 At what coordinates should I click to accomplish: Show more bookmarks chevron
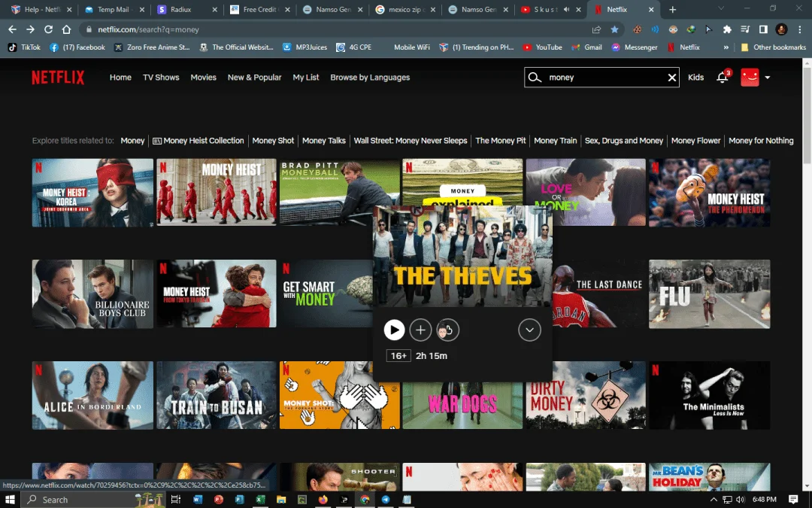click(726, 47)
